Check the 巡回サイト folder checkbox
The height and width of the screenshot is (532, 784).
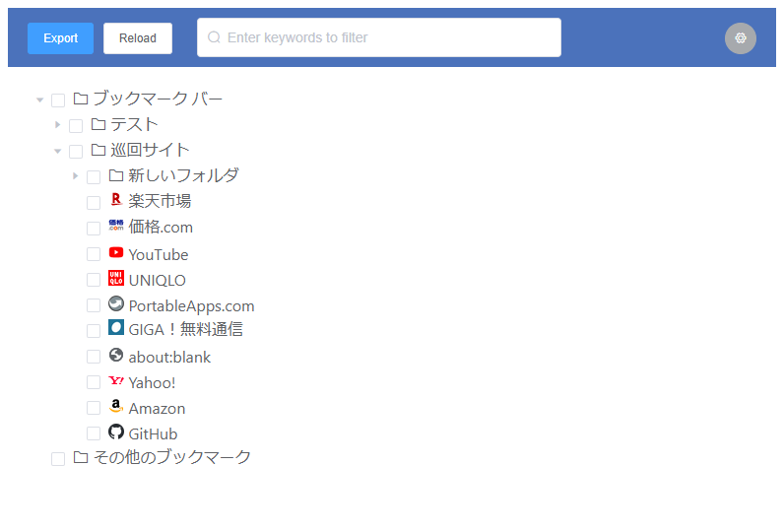coord(76,152)
